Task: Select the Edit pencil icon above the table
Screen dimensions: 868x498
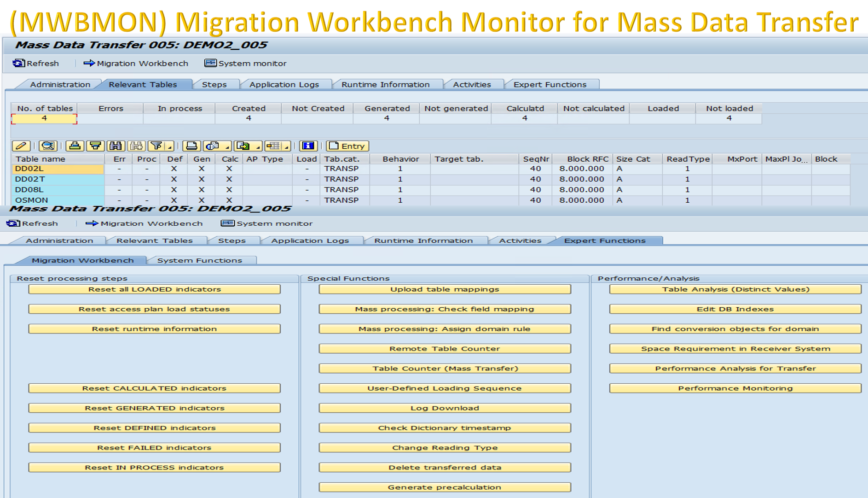Action: tap(21, 146)
